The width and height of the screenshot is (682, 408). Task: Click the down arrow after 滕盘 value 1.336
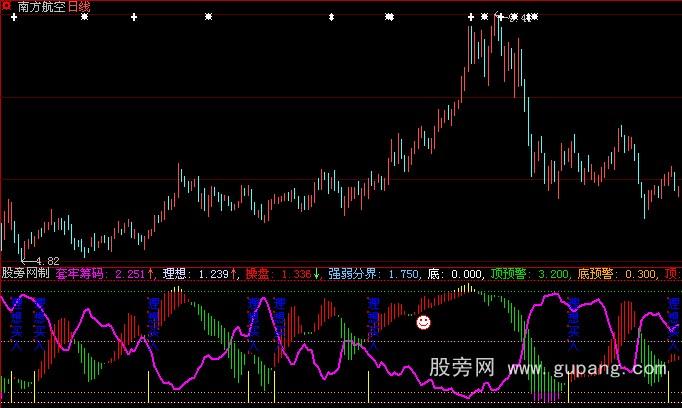(x=318, y=272)
